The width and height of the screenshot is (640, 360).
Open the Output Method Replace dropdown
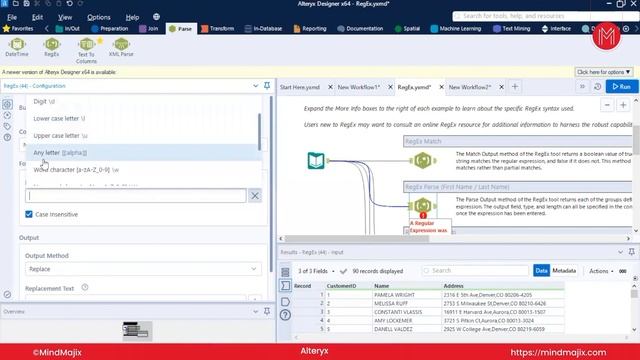[143, 269]
